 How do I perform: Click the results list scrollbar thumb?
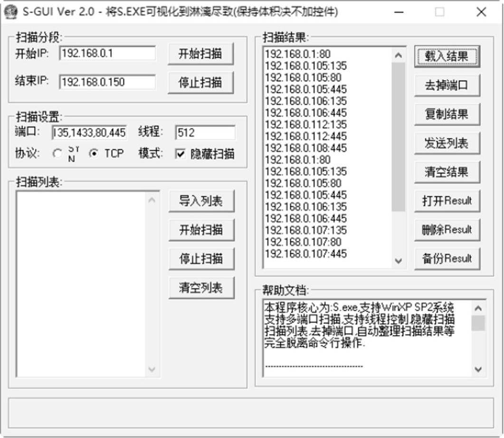coord(399,137)
